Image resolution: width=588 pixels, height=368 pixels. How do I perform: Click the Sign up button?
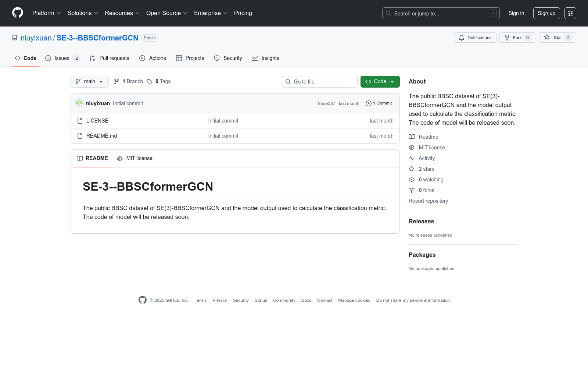click(x=546, y=13)
